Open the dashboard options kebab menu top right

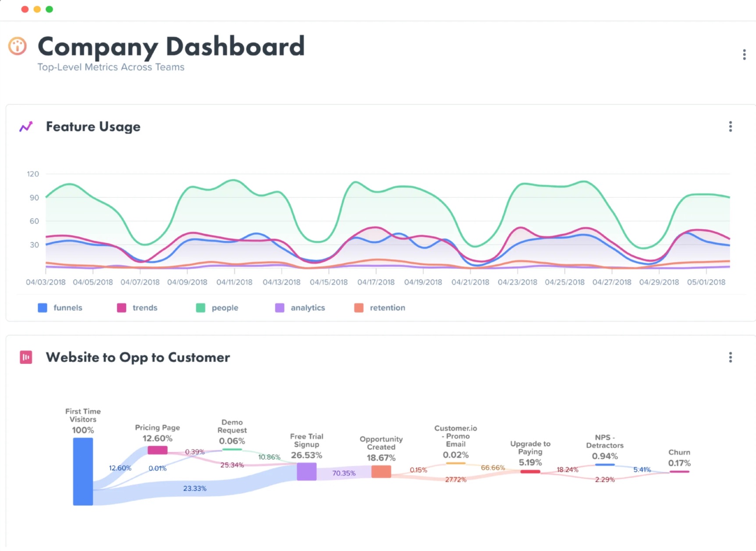point(744,54)
